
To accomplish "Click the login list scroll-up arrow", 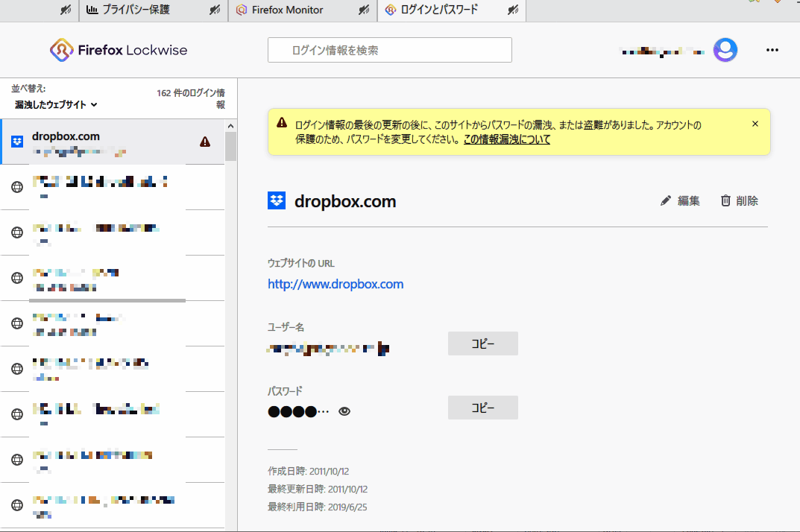I will point(230,125).
